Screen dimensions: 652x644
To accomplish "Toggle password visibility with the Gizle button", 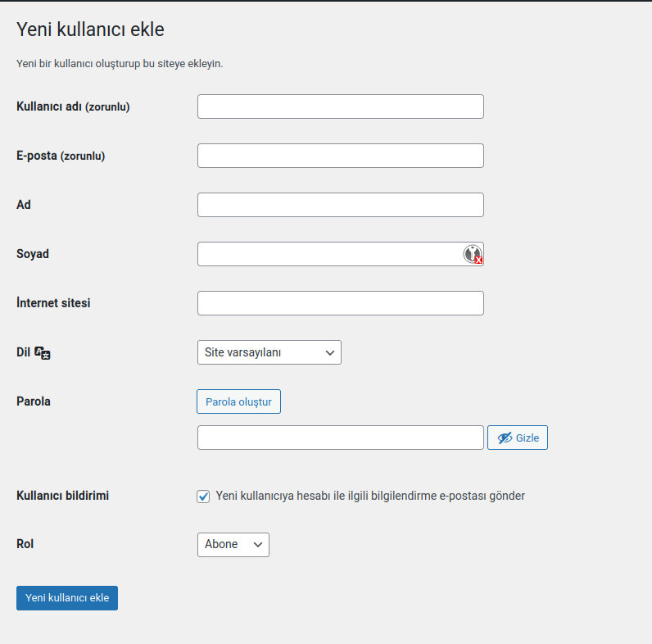I will point(518,438).
